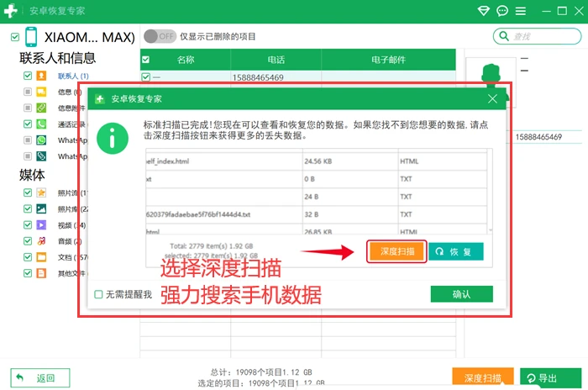Export data with the 导出 button
Viewport: 588px width, 390px height.
click(550, 377)
